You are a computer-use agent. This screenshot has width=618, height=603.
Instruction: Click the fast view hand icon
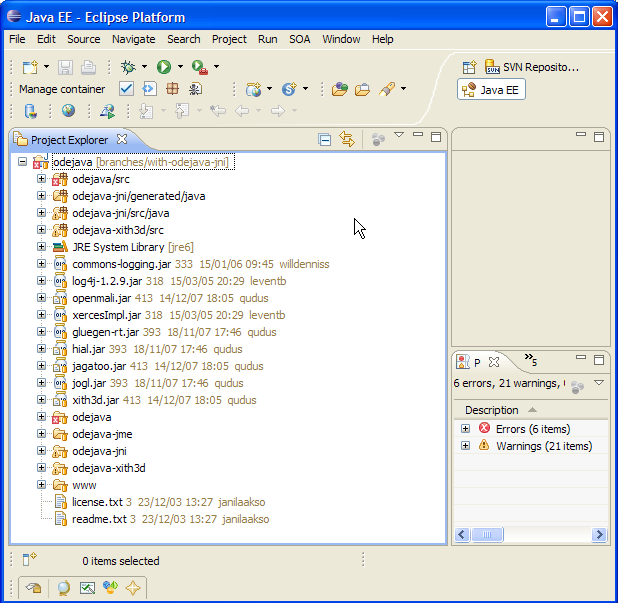click(34, 588)
